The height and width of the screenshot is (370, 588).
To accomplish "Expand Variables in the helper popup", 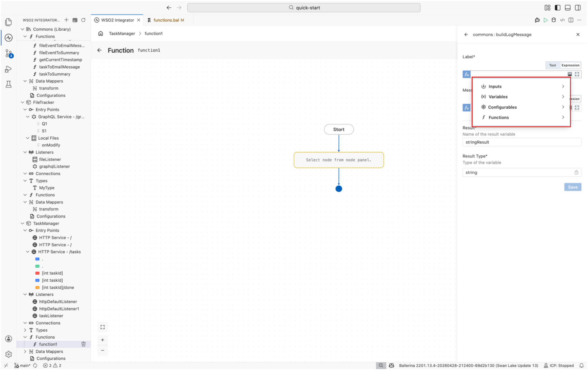I will coord(522,97).
